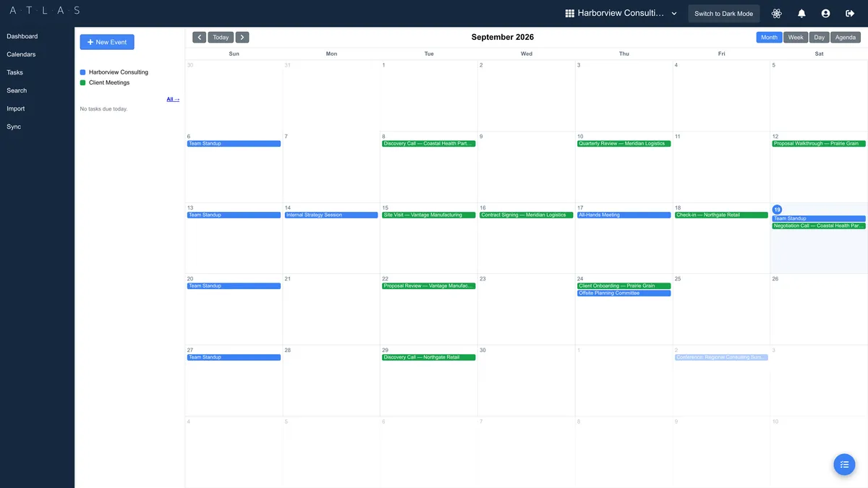Open user account profile icon
Screen dimensions: 868x488
(825, 14)
